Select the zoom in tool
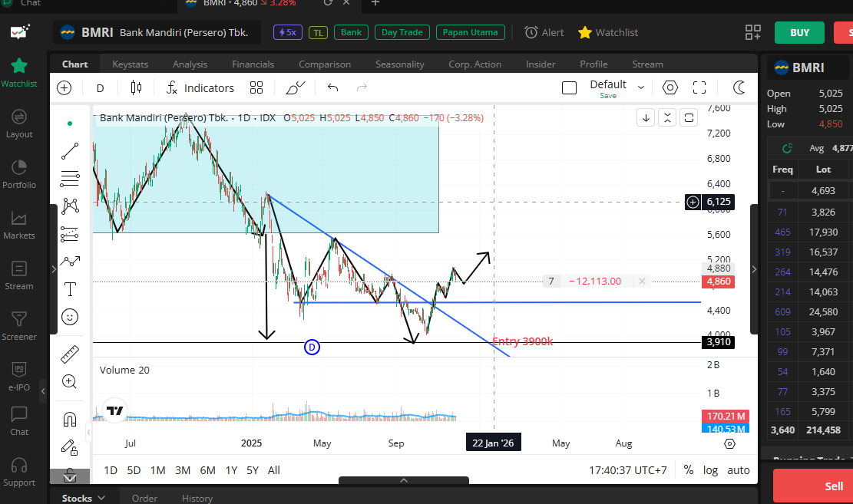Image resolution: width=853 pixels, height=504 pixels. pyautogui.click(x=70, y=382)
